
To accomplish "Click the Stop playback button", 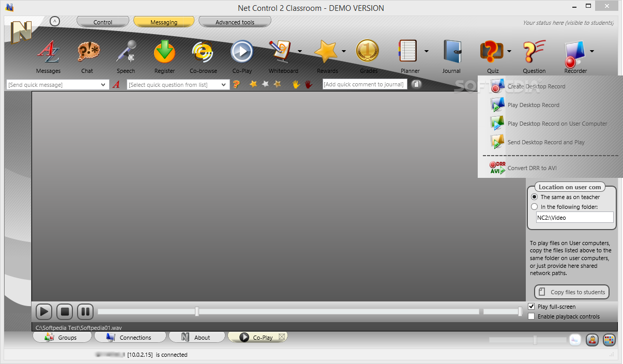I will tap(65, 312).
